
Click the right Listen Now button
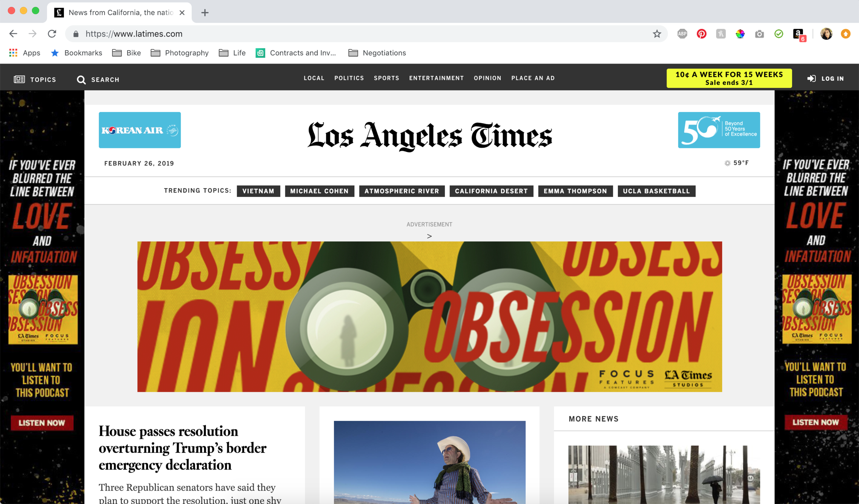click(816, 422)
